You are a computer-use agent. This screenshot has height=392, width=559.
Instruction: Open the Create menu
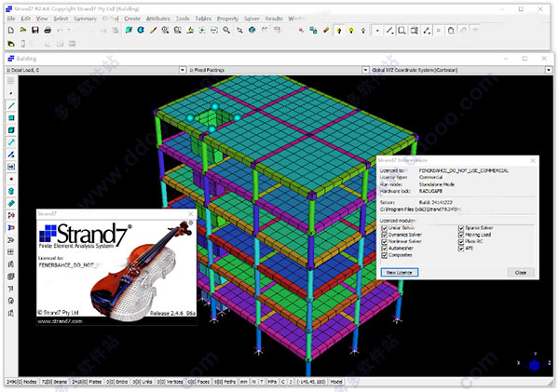132,19
